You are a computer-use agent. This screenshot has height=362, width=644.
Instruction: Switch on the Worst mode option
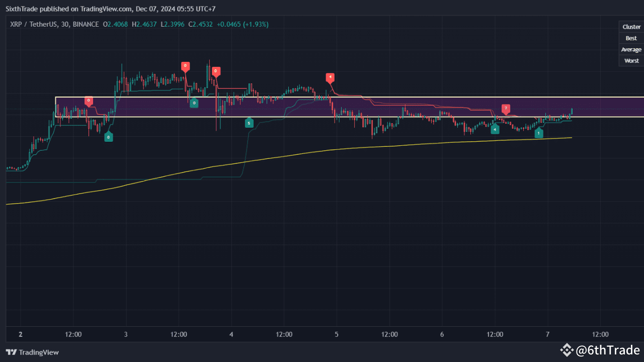coord(631,60)
